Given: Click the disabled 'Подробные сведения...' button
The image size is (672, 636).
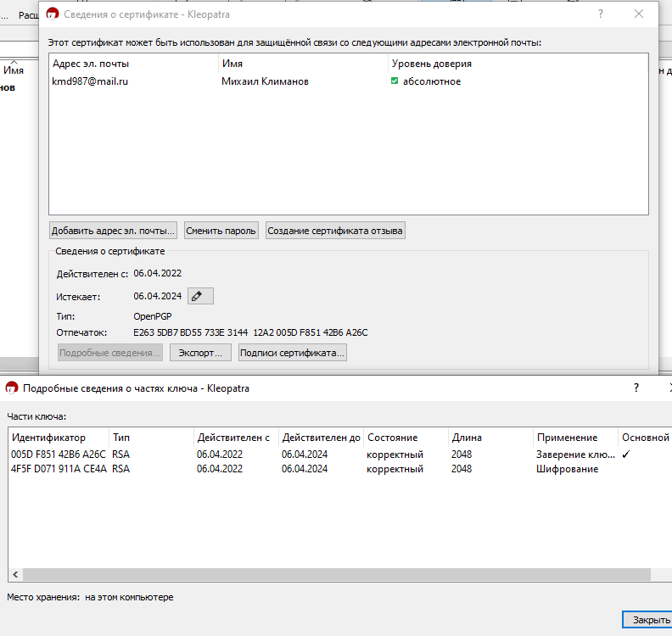Looking at the screenshot, I should 110,353.
